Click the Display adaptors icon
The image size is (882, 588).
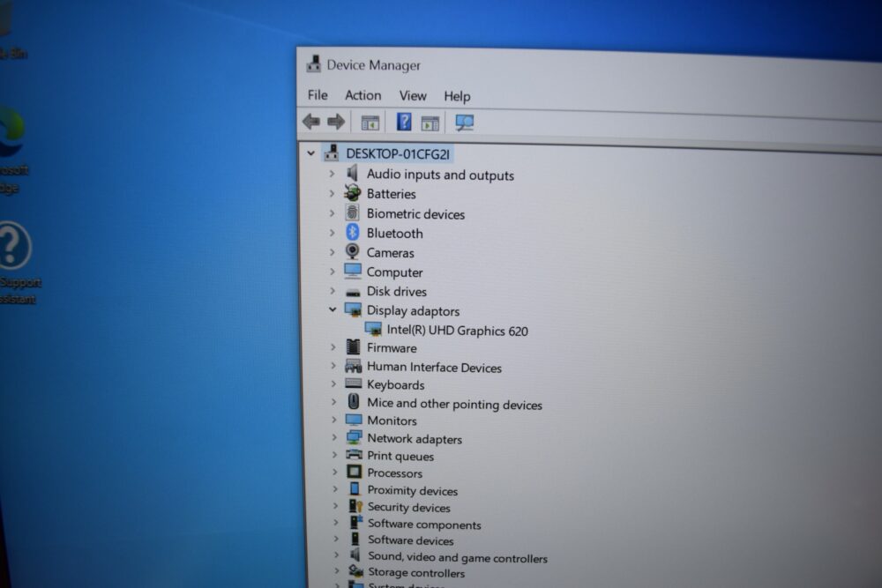pyautogui.click(x=354, y=309)
